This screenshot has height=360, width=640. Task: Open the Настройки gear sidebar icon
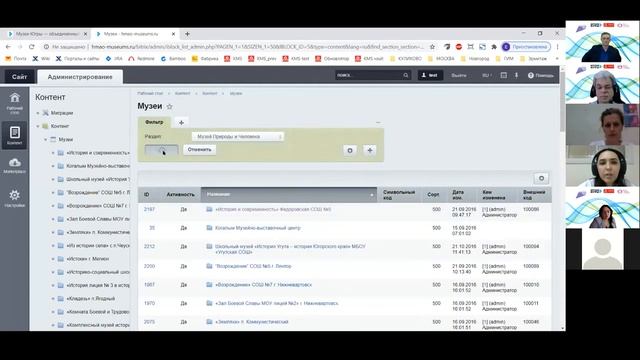click(15, 198)
